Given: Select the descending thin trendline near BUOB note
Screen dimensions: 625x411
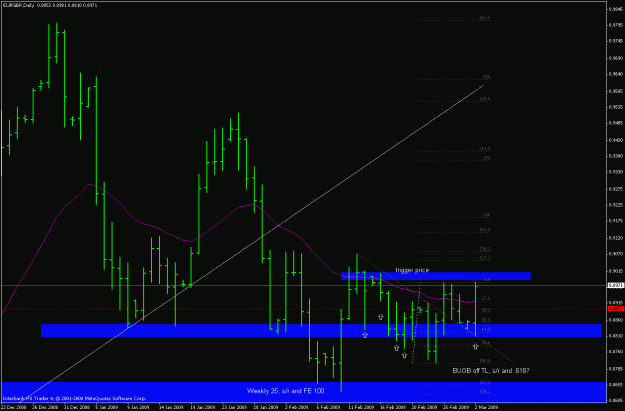Looking at the screenshot, I should coord(436,309).
